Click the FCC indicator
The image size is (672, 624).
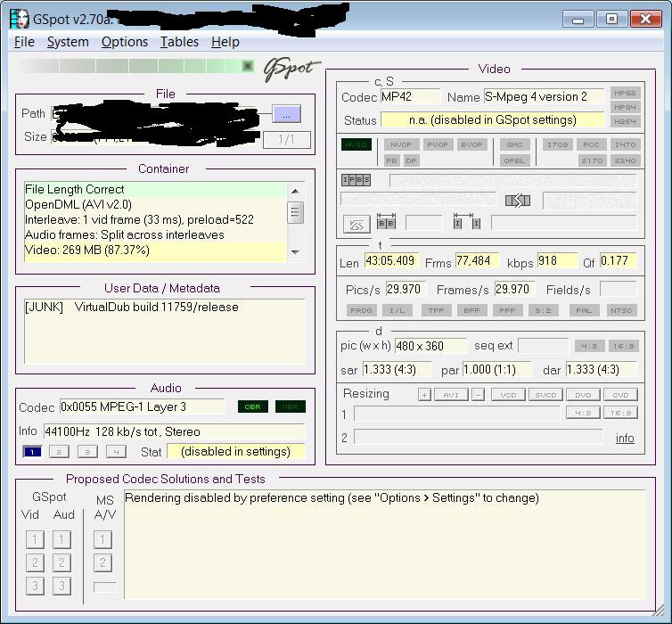[x=591, y=144]
